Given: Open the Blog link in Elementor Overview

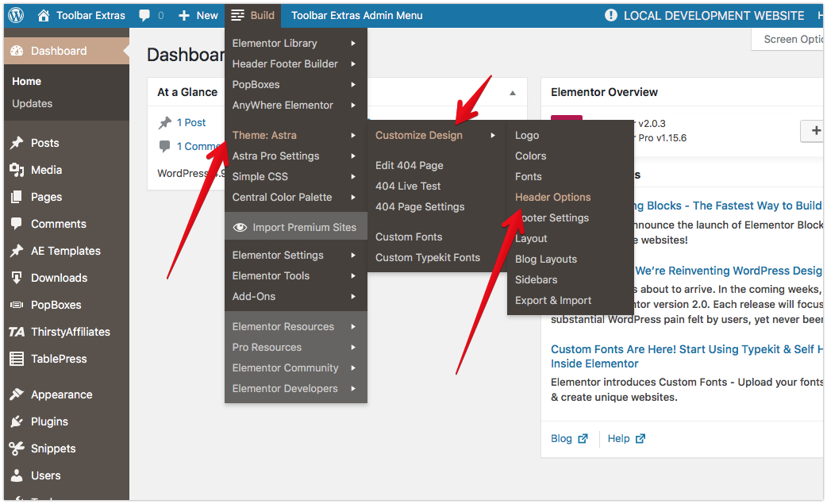Looking at the screenshot, I should coord(561,439).
